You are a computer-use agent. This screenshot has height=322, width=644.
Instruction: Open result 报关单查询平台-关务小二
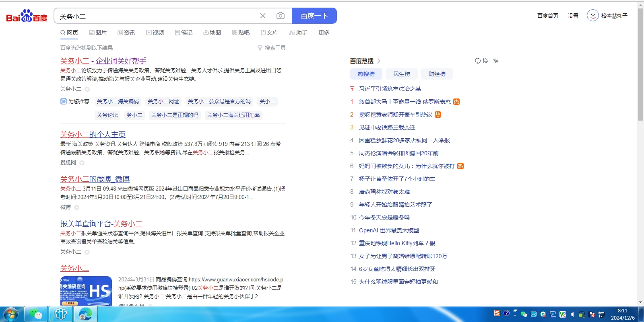[x=101, y=224]
